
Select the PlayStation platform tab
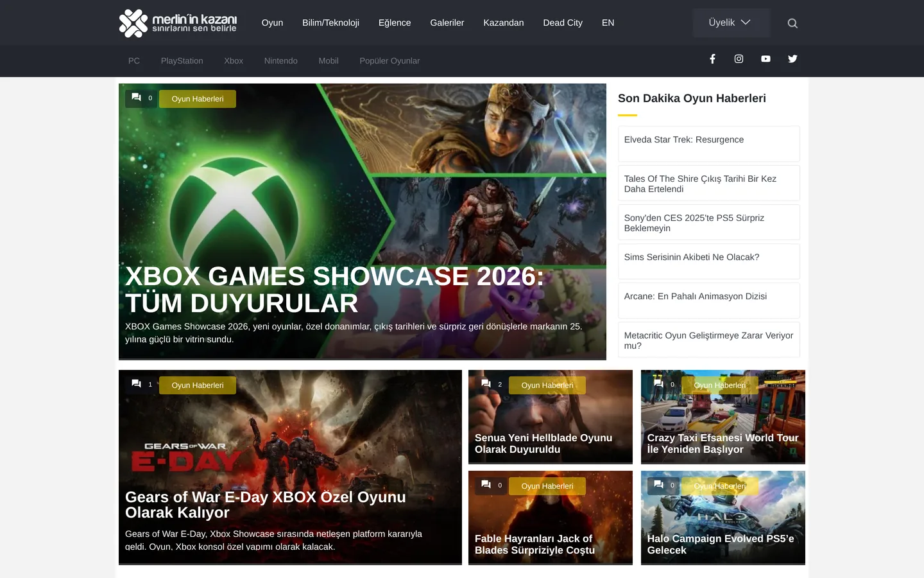click(x=182, y=61)
